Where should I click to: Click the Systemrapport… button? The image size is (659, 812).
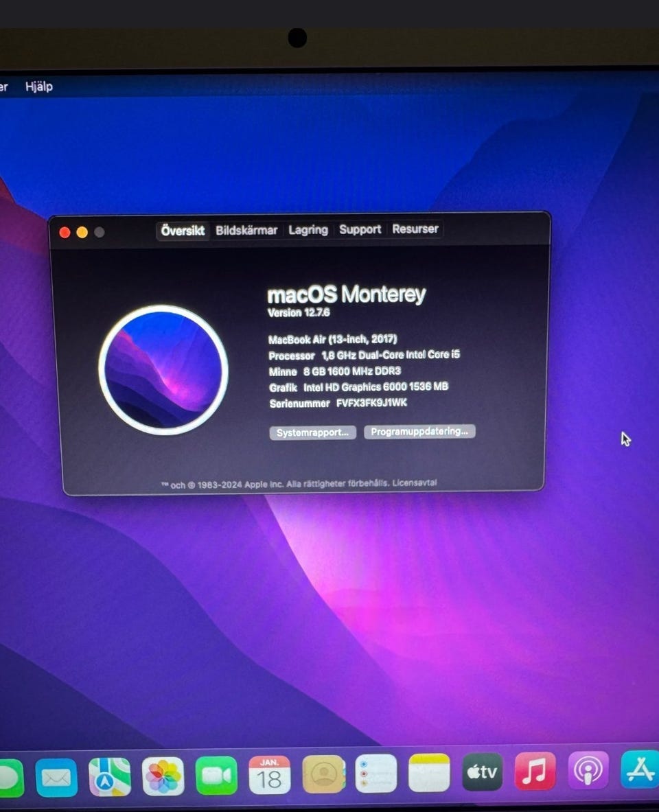[x=312, y=433]
